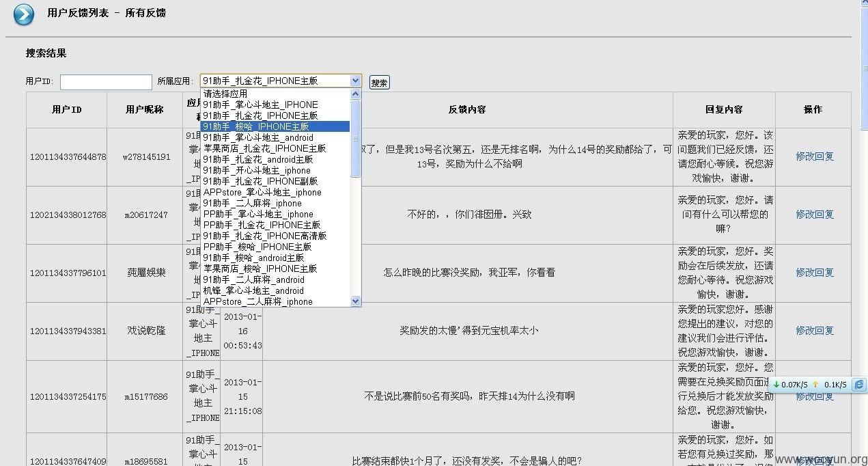Click the dropdown list scrollbar thumb

pyautogui.click(x=355, y=139)
